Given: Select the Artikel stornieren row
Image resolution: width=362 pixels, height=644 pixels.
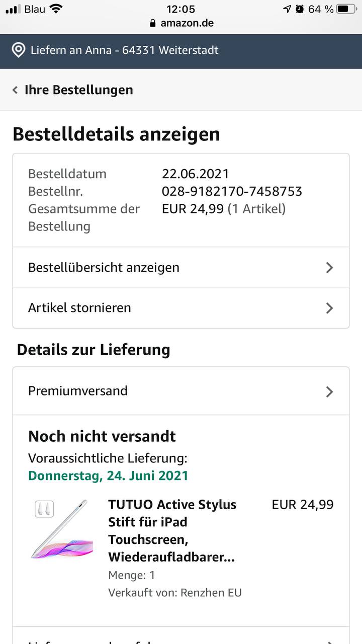Looking at the screenshot, I should (x=79, y=308).
